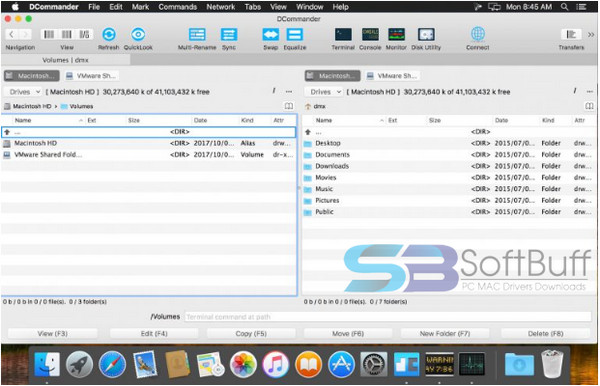This screenshot has height=386, width=600.
Task: Select Macintosh HD row in left panel
Action: click(x=149, y=143)
